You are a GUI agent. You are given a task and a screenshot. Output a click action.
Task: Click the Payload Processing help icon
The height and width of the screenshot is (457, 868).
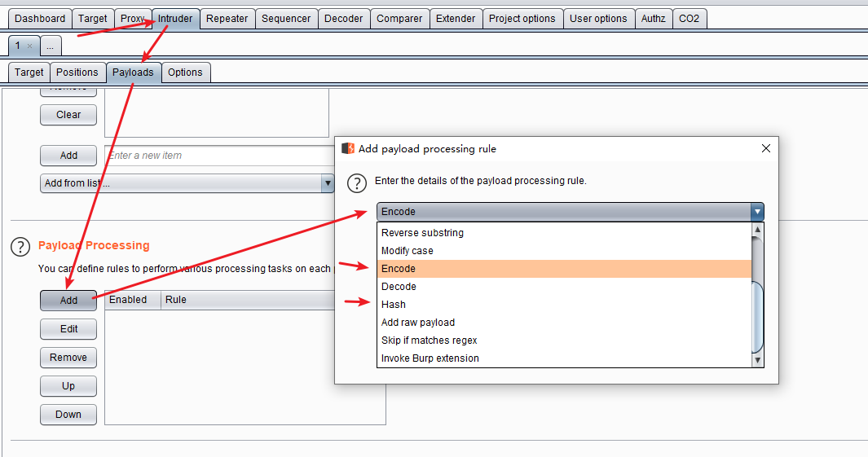20,247
